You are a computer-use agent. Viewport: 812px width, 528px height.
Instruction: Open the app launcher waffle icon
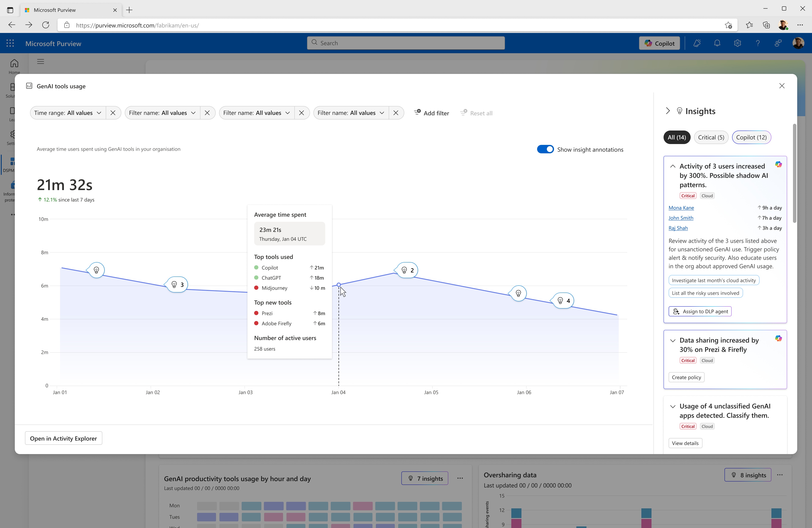click(x=10, y=43)
